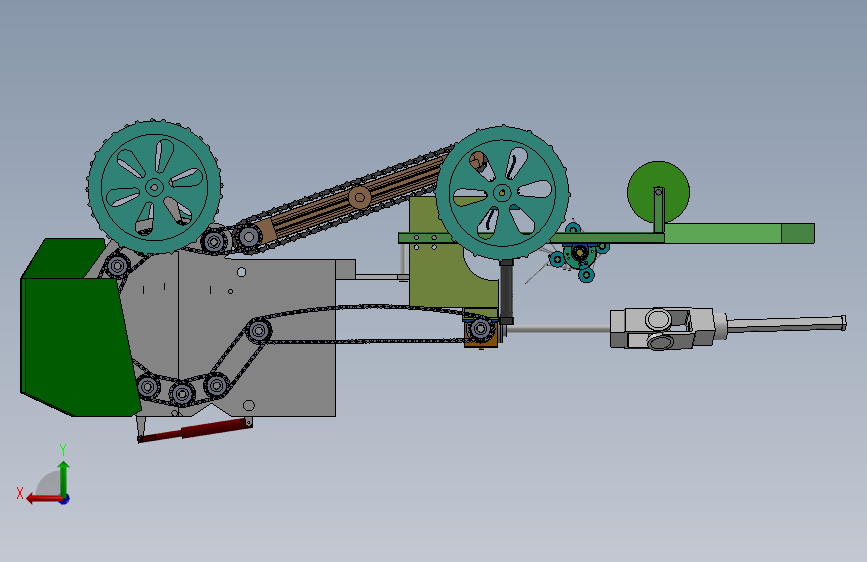Image resolution: width=867 pixels, height=562 pixels.
Task: Select the sprocket at the conveyor's lower end
Action: (x=249, y=237)
